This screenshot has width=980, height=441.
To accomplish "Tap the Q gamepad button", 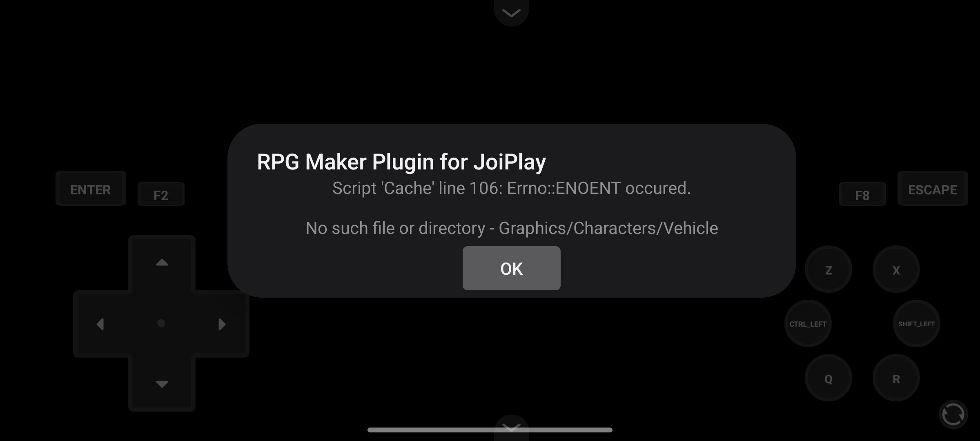I will pos(829,379).
